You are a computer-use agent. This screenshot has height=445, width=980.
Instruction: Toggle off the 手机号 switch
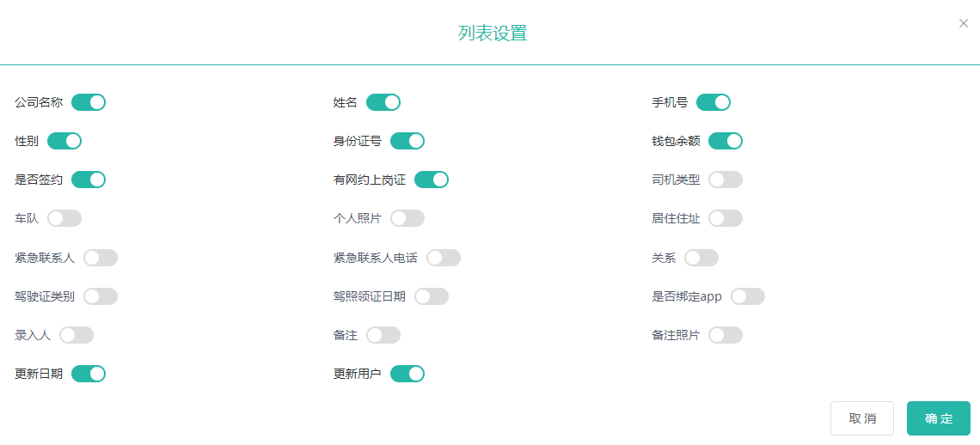click(714, 103)
